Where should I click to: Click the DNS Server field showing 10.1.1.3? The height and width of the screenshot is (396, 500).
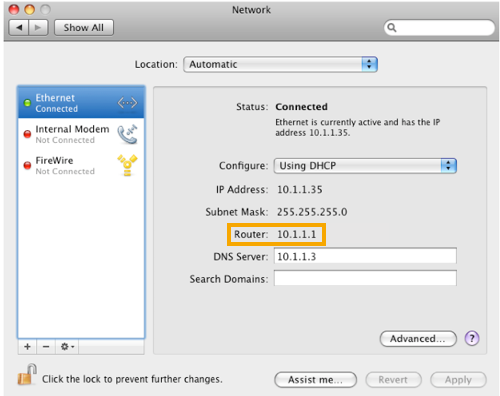[x=365, y=256]
